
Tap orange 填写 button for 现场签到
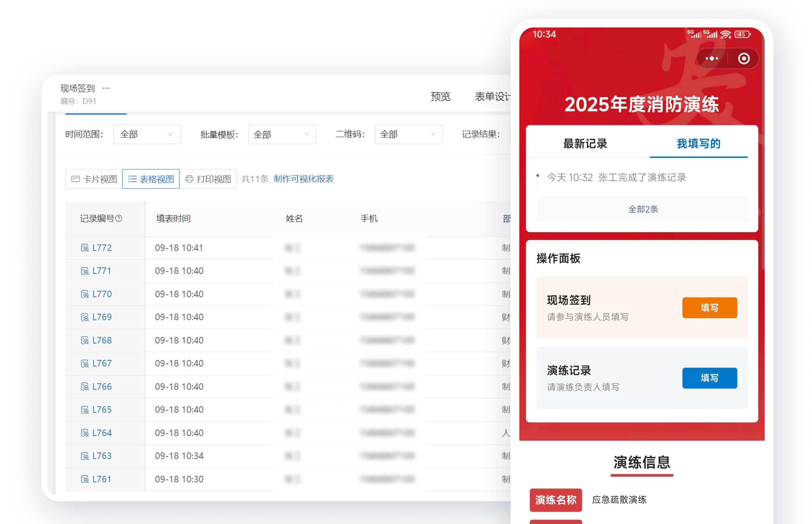(x=709, y=308)
